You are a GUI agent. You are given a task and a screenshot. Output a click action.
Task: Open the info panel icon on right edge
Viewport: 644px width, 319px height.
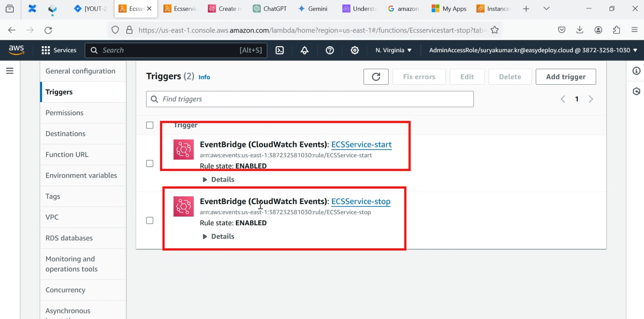click(636, 71)
